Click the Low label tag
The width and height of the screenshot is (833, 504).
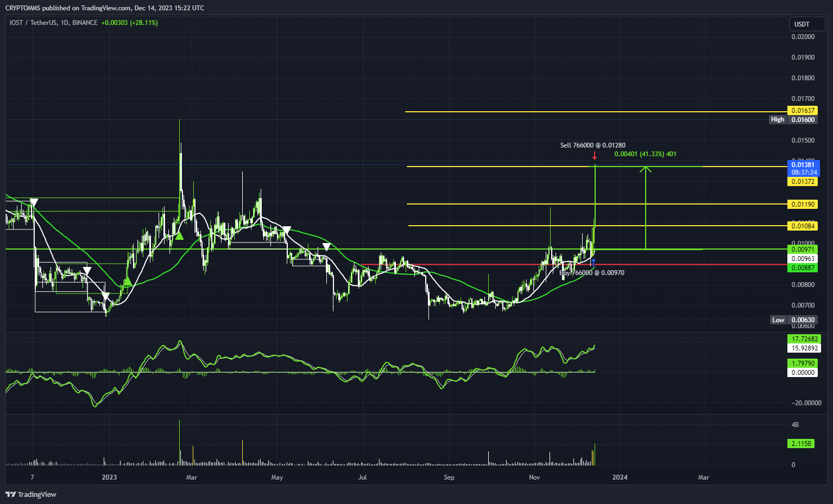[x=778, y=320]
